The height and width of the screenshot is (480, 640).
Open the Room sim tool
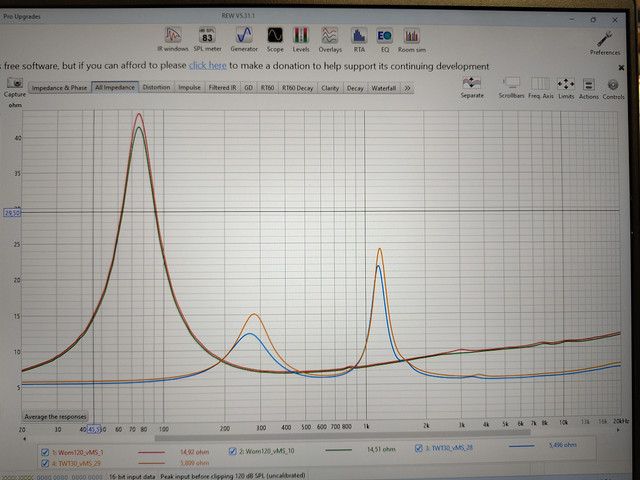(x=413, y=38)
